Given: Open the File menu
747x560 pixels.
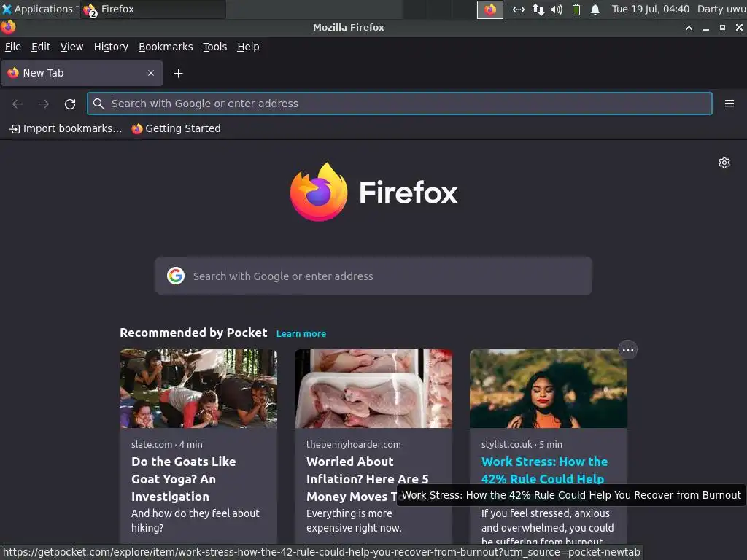Looking at the screenshot, I should click(13, 47).
